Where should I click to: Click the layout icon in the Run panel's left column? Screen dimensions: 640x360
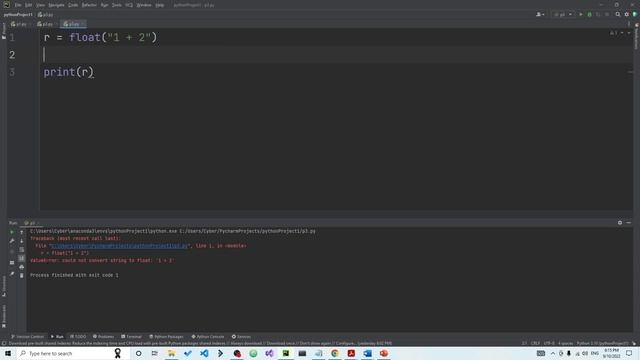click(x=12, y=263)
